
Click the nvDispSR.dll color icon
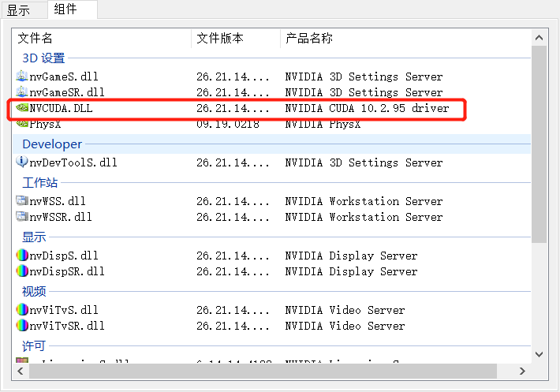(22, 271)
